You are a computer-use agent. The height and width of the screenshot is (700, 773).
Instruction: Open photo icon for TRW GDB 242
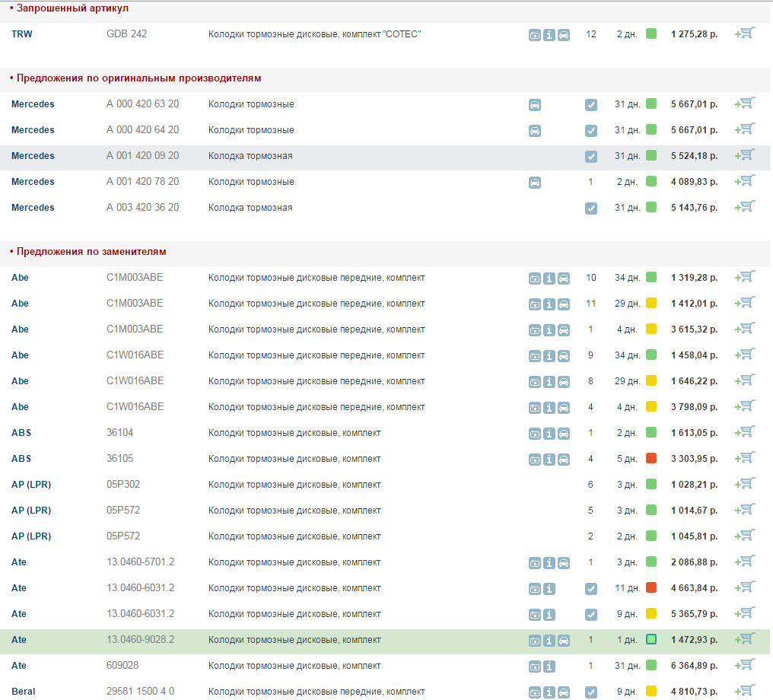click(x=535, y=35)
